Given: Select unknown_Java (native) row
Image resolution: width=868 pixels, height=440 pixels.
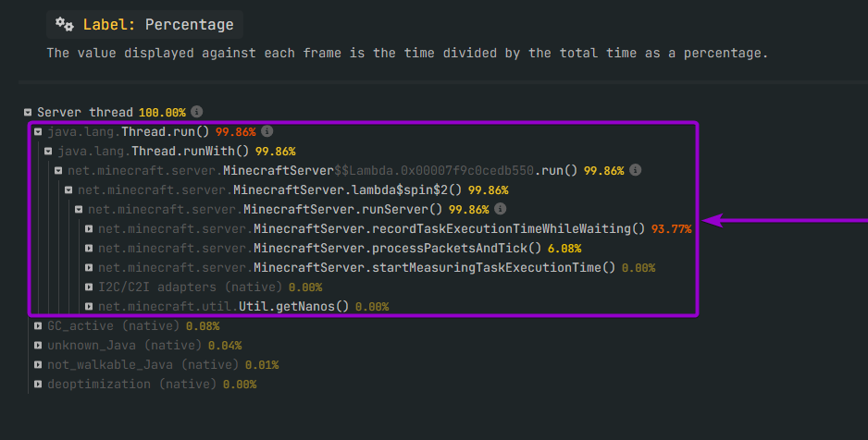Looking at the screenshot, I should pos(125,346).
